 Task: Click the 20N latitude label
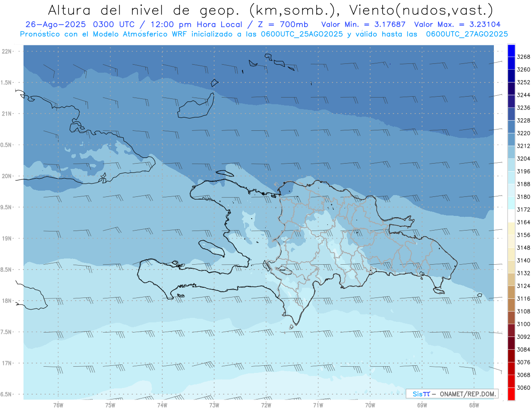(8, 176)
